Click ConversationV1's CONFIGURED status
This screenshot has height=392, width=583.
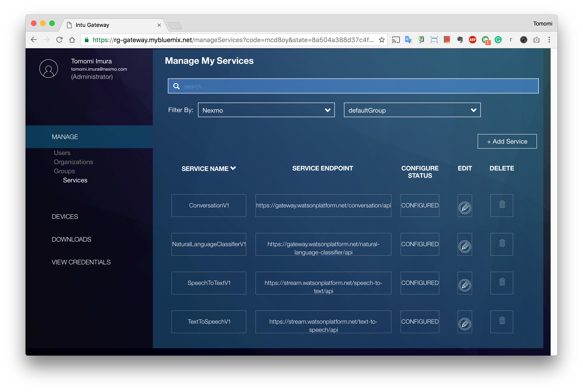(x=420, y=206)
